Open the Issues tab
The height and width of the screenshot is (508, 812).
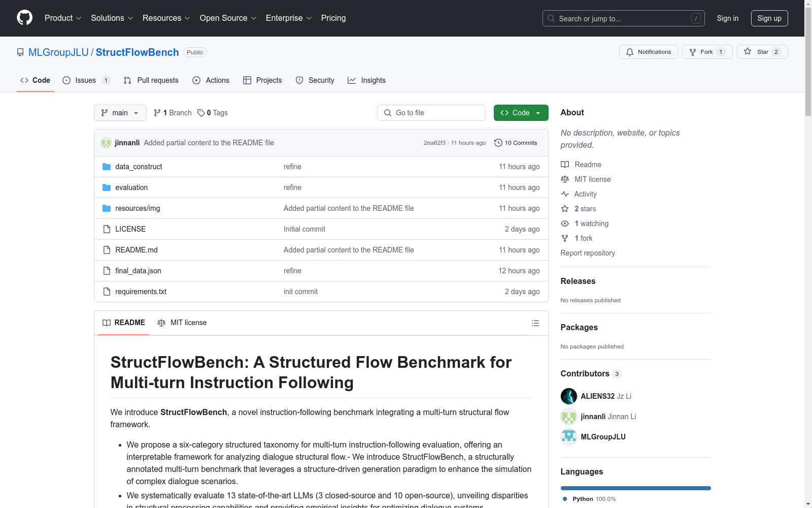point(86,80)
